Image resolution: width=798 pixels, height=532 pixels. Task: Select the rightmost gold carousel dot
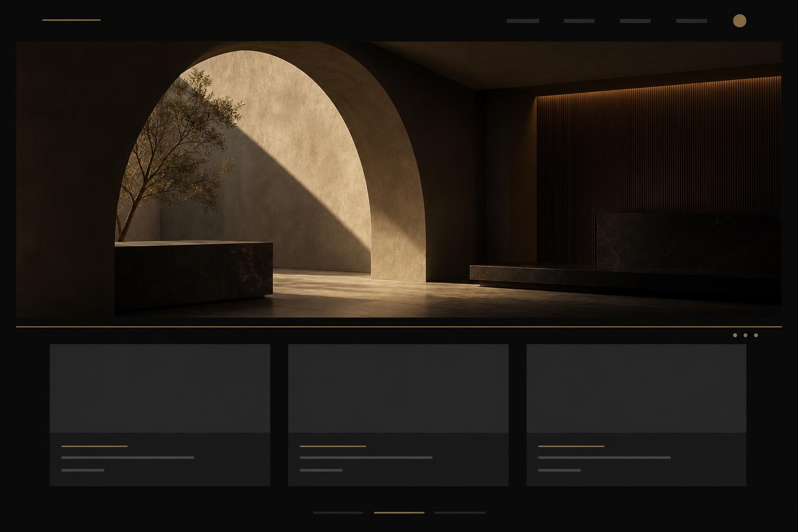click(756, 335)
